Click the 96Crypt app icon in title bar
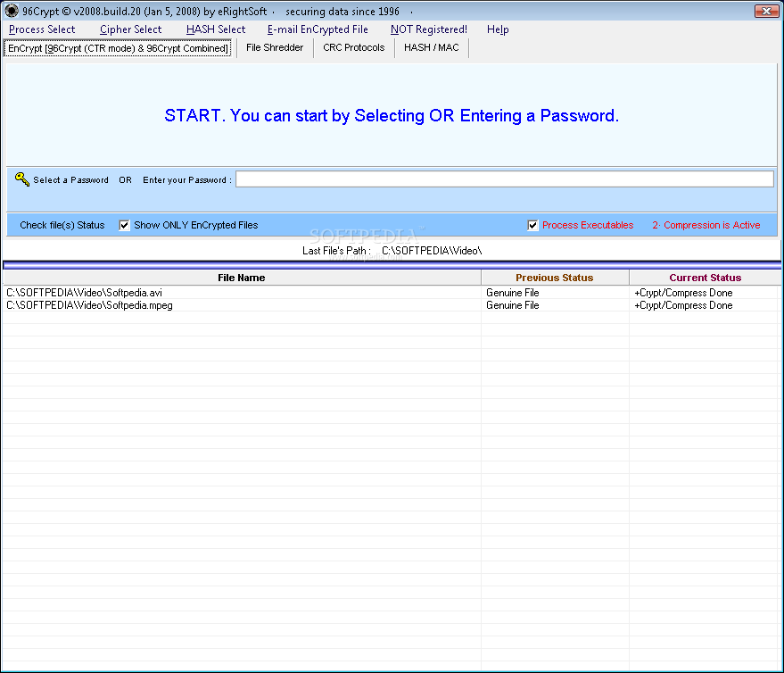The height and width of the screenshot is (673, 784). (12, 11)
